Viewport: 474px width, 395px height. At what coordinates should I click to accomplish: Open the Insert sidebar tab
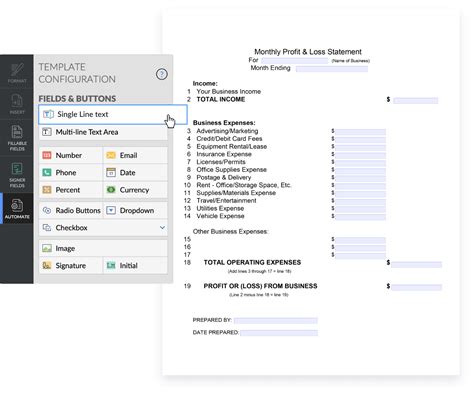click(x=17, y=104)
